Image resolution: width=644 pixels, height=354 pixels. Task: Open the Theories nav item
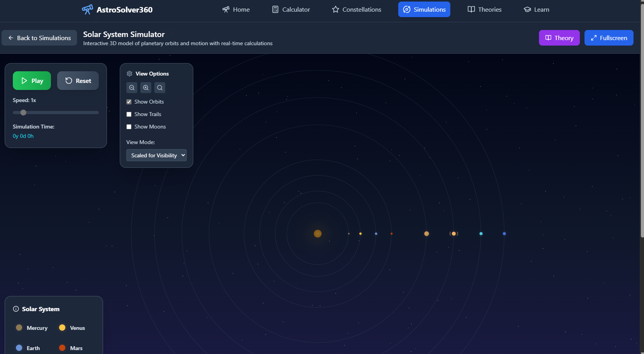[485, 9]
